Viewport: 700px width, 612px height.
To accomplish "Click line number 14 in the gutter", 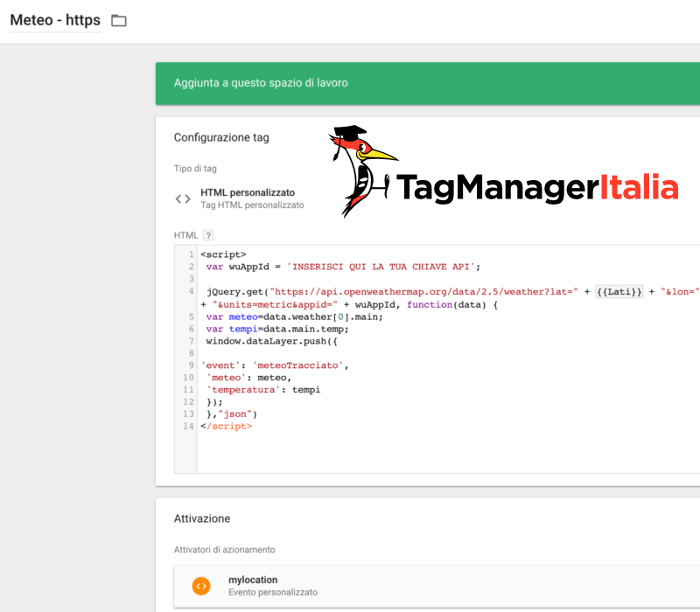I will click(188, 426).
